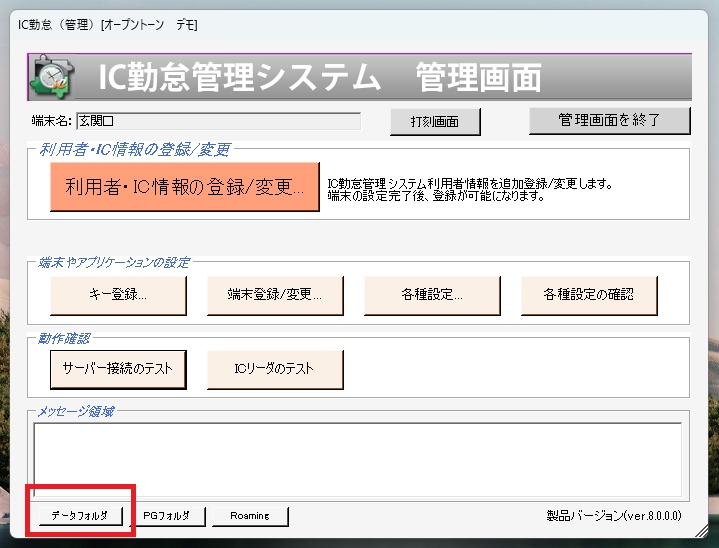Image resolution: width=719 pixels, height=548 pixels.
Task: Click 管理画面を終了 to exit admin
Action: (x=609, y=121)
